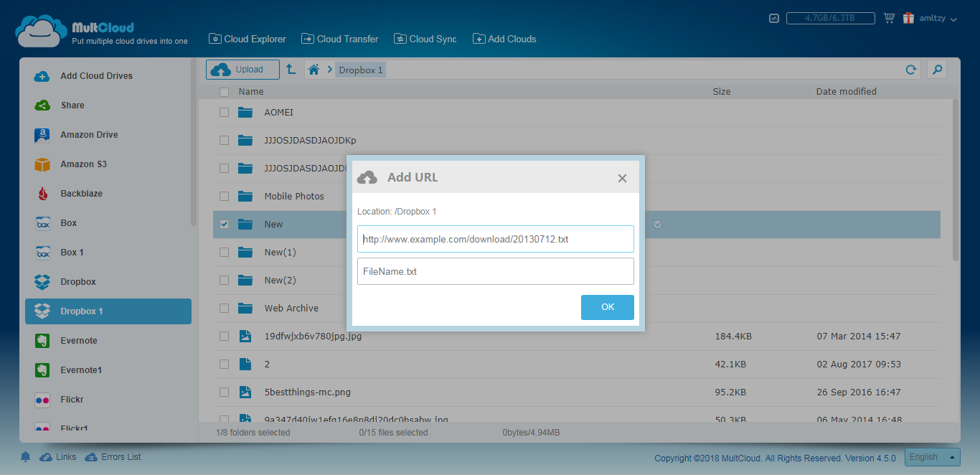Click the 5bestthings-mc.png file name
This screenshot has width=980, height=475.
tap(307, 392)
